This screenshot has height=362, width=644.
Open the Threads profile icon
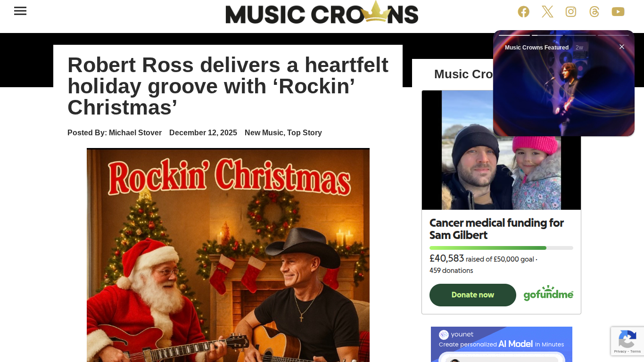(x=594, y=12)
